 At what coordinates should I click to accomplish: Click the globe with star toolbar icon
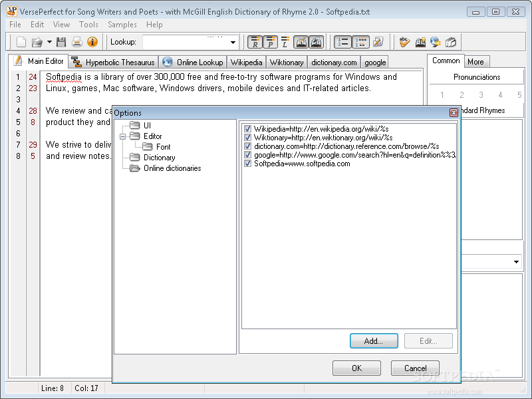pyautogui.click(x=436, y=42)
